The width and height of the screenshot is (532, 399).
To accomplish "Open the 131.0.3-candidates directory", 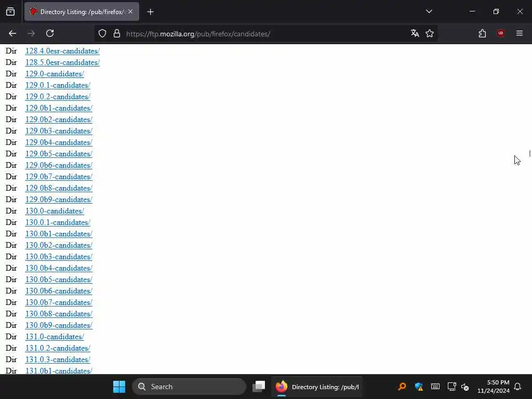I will (58, 360).
